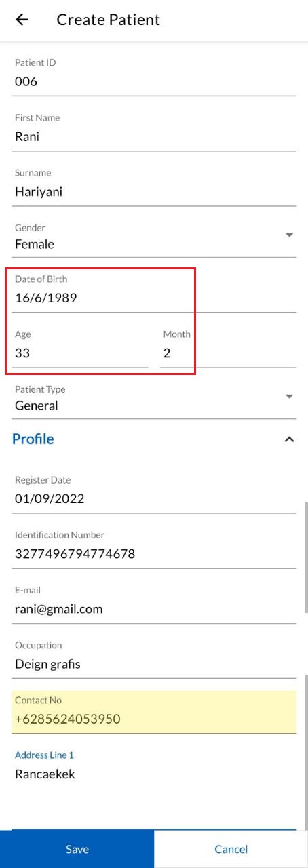
Task: Edit the Address Line 1 field
Action: point(154,787)
